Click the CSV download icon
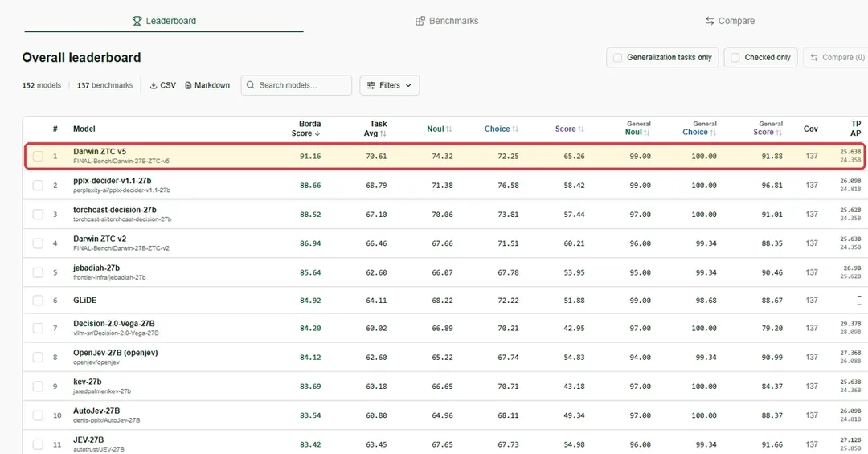This screenshot has height=454, width=868. [x=154, y=85]
